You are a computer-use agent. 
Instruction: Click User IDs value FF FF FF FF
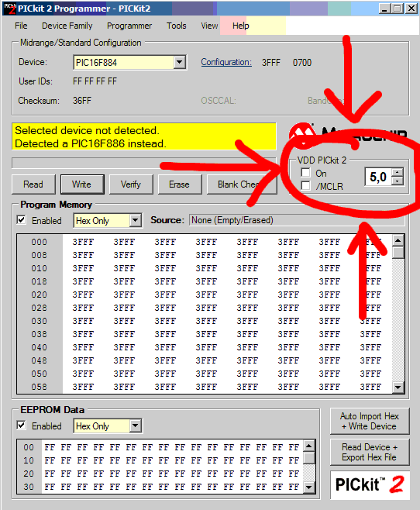tap(95, 81)
